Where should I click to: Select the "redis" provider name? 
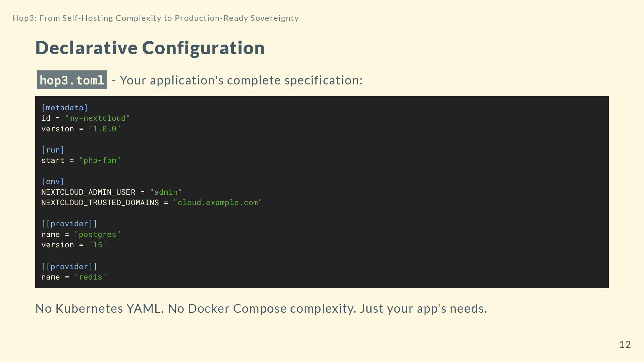[90, 277]
